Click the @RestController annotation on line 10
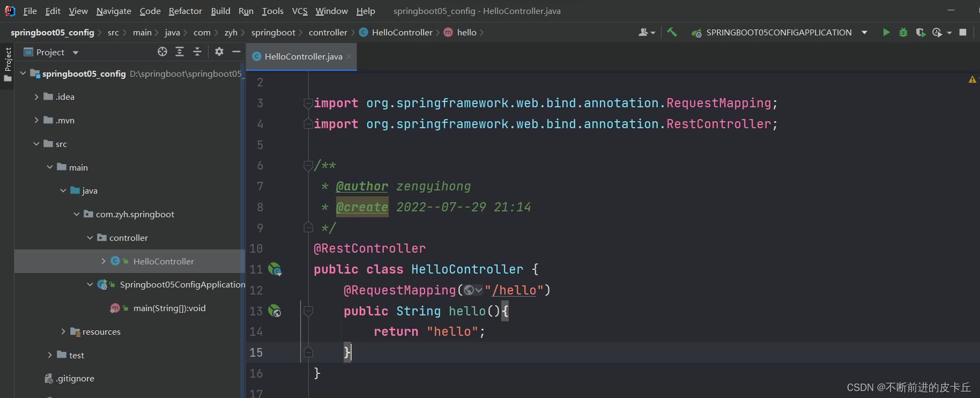This screenshot has width=980, height=398. coord(369,248)
